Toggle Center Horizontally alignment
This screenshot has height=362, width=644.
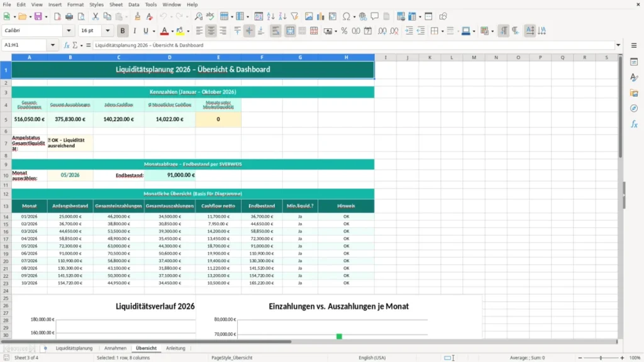point(211,31)
